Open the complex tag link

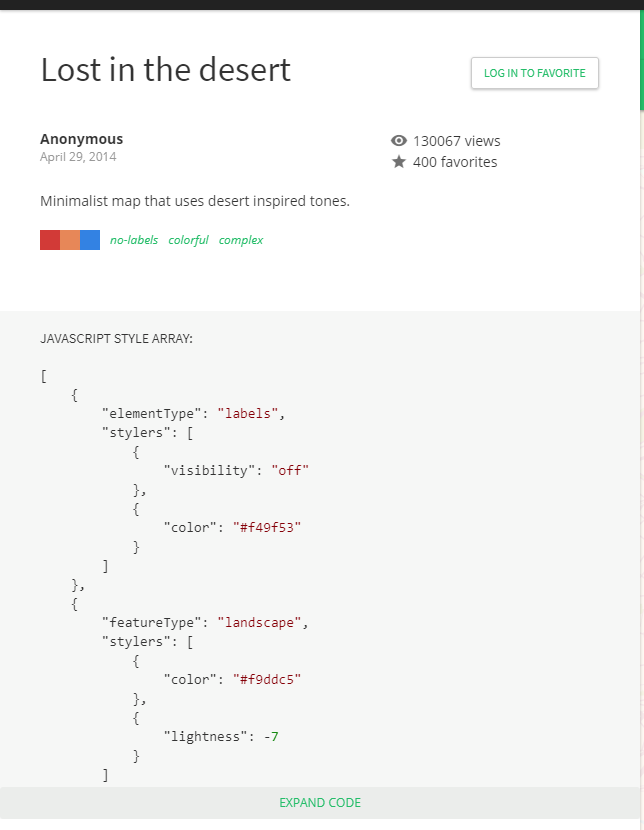241,240
